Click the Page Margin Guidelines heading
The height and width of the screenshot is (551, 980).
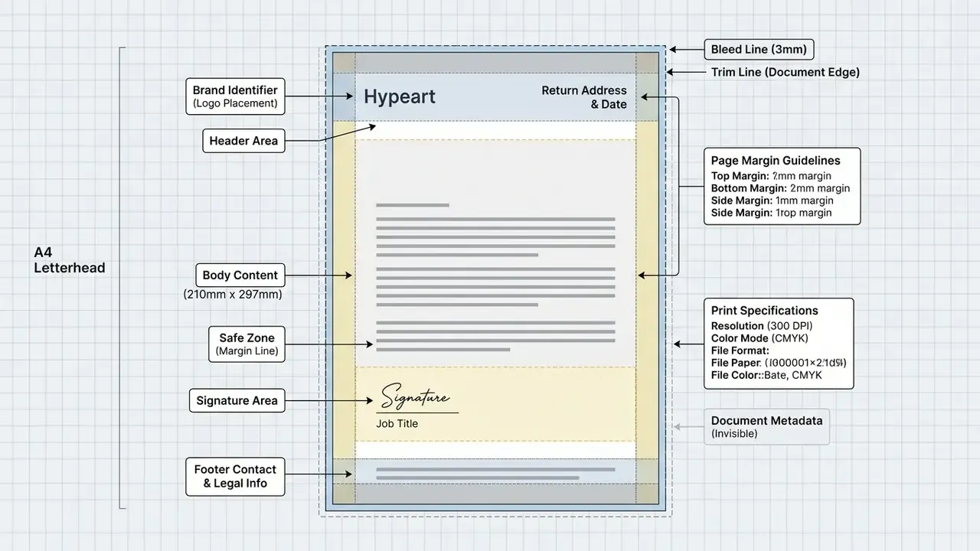point(776,161)
